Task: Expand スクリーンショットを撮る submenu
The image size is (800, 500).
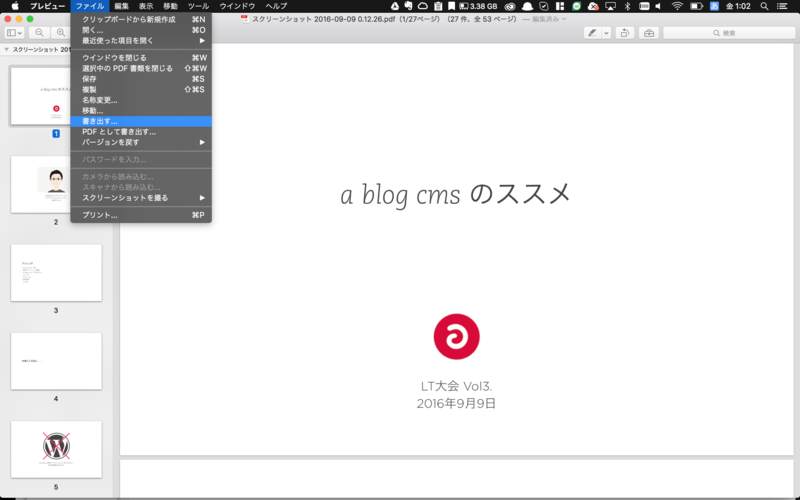Action: tap(141, 198)
